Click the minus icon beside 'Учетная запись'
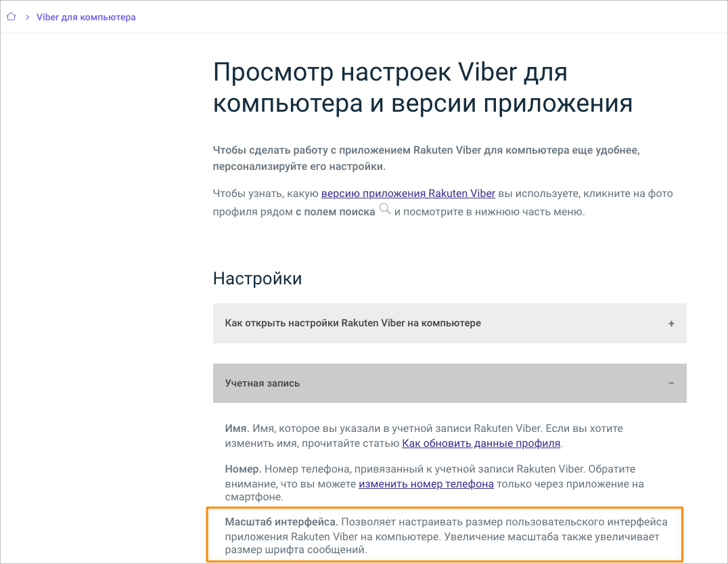This screenshot has height=564, width=728. click(671, 383)
